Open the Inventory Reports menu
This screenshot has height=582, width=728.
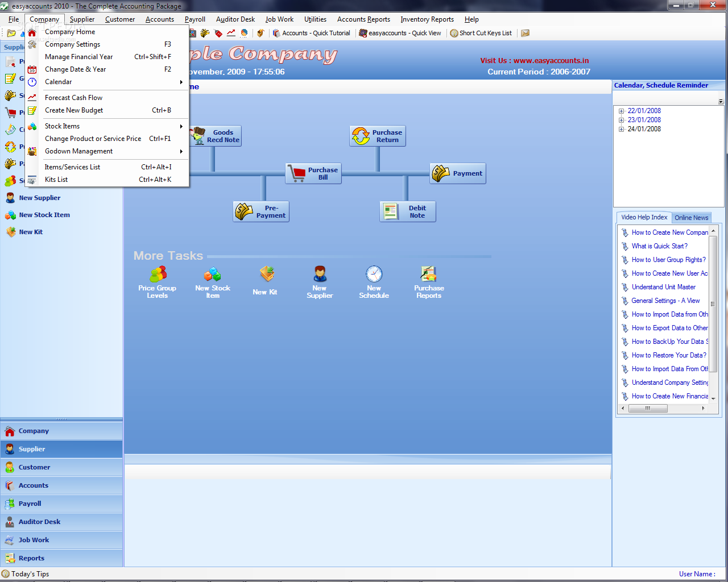[427, 19]
